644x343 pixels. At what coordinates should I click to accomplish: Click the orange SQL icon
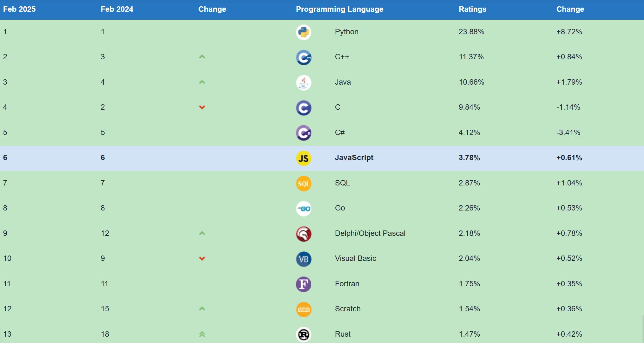(x=304, y=184)
